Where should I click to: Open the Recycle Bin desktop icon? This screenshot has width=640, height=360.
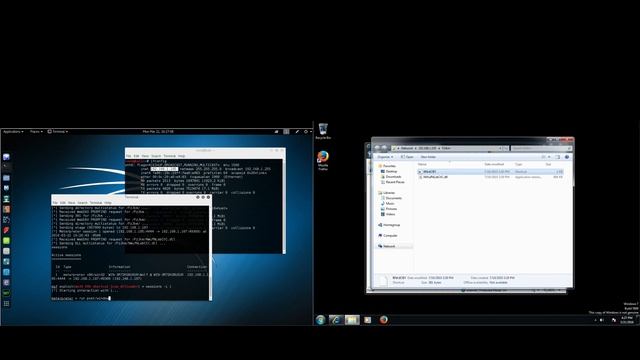point(323,131)
